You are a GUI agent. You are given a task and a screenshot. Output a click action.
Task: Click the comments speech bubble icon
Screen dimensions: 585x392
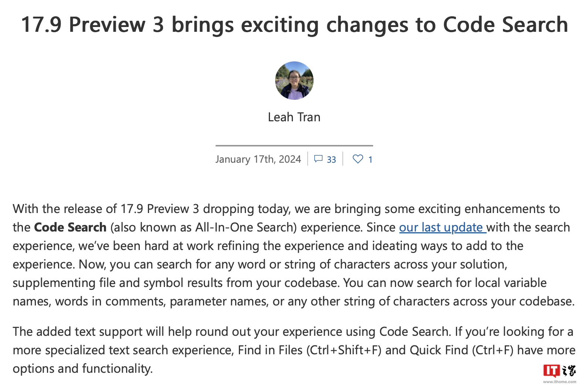[318, 159]
